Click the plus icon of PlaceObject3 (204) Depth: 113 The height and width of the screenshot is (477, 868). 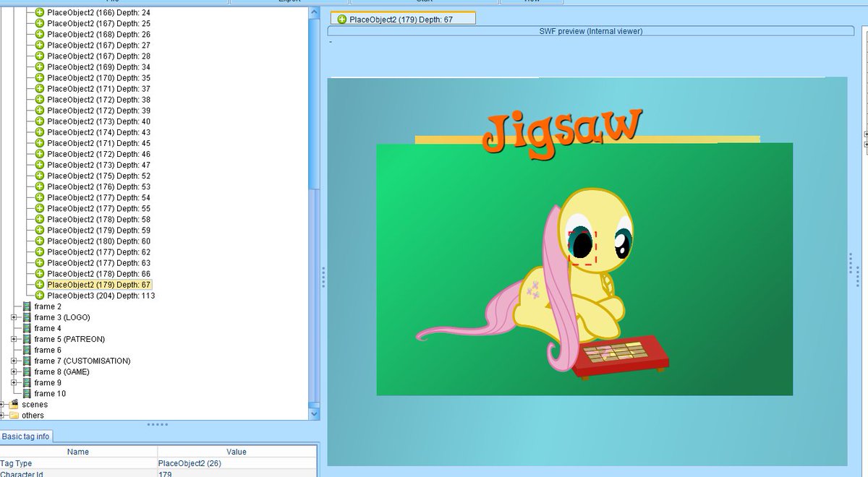pos(40,295)
